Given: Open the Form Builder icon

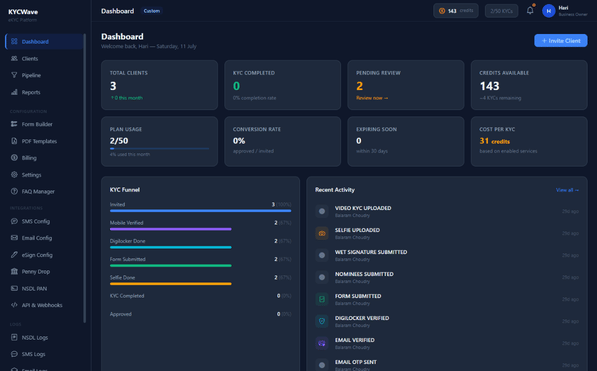Looking at the screenshot, I should (x=14, y=124).
